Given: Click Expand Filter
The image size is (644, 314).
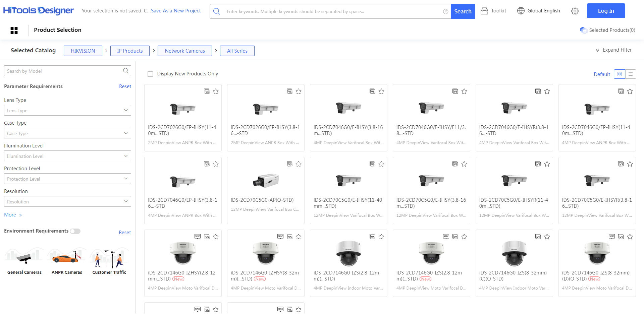Looking at the screenshot, I should 613,50.
